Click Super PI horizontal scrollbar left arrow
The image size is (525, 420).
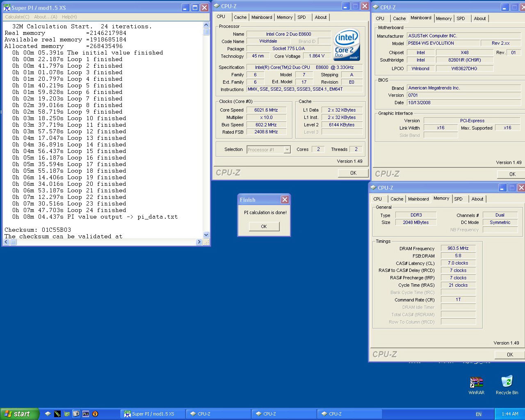coord(7,242)
